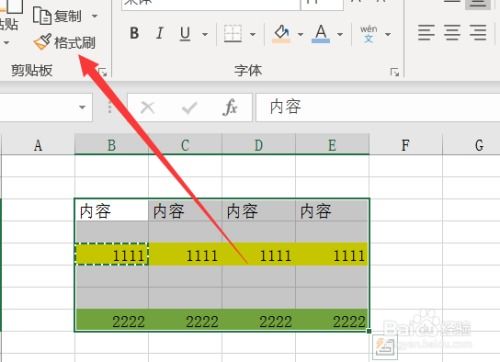Select cell 1111 in column B
The width and height of the screenshot is (500, 362).
coord(112,254)
